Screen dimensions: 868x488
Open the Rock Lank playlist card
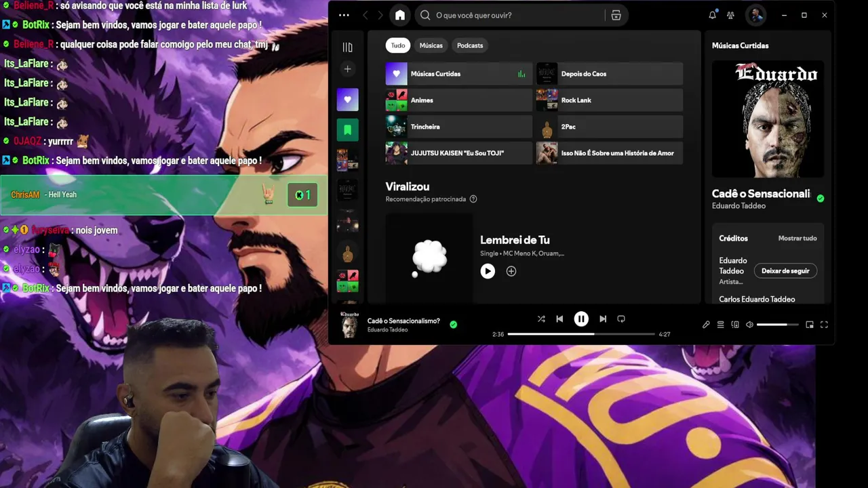pyautogui.click(x=610, y=100)
